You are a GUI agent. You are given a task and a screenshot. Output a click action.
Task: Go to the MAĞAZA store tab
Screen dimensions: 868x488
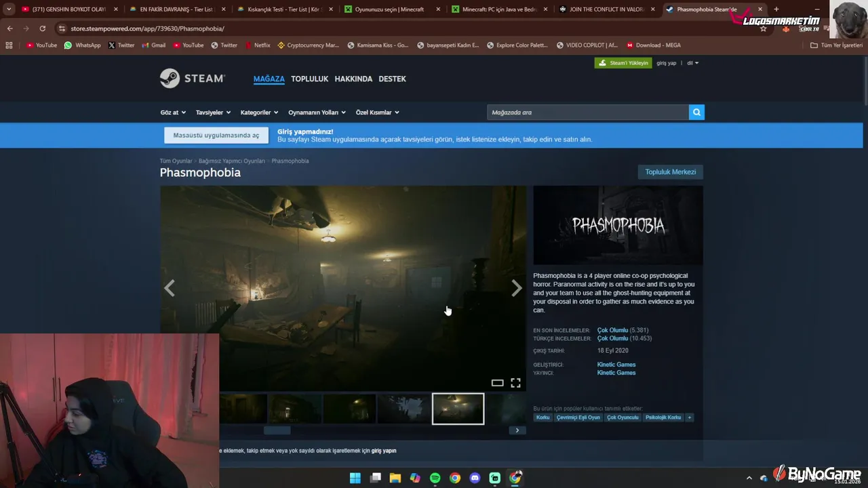269,79
